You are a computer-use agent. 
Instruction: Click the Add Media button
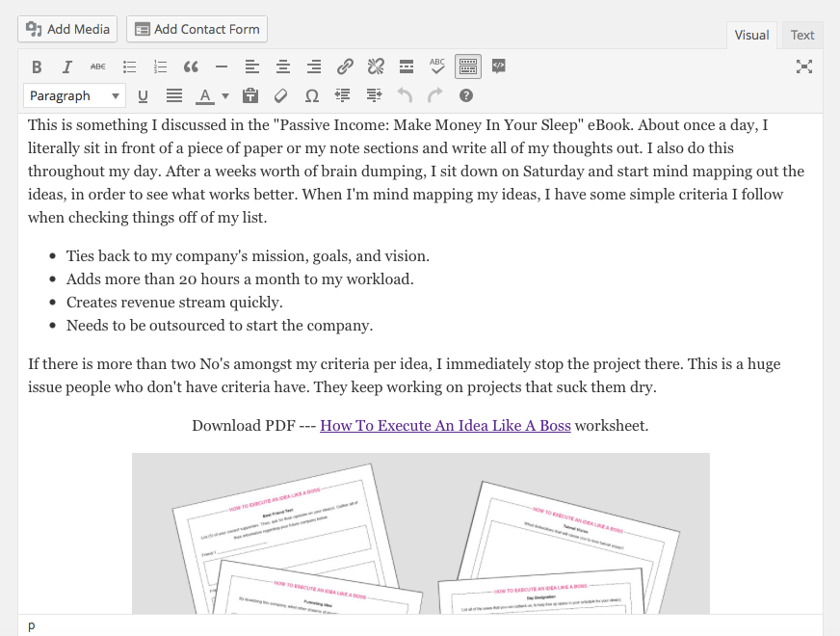[x=67, y=29]
